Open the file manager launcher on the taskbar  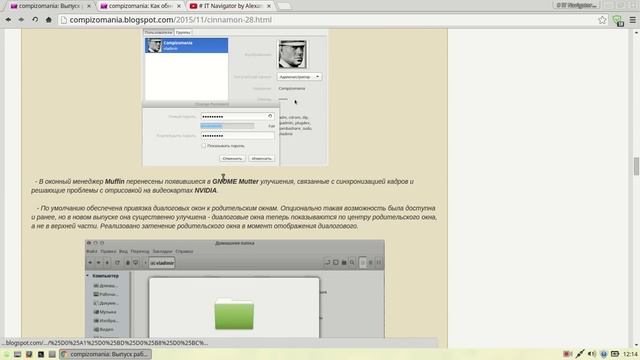[52, 354]
